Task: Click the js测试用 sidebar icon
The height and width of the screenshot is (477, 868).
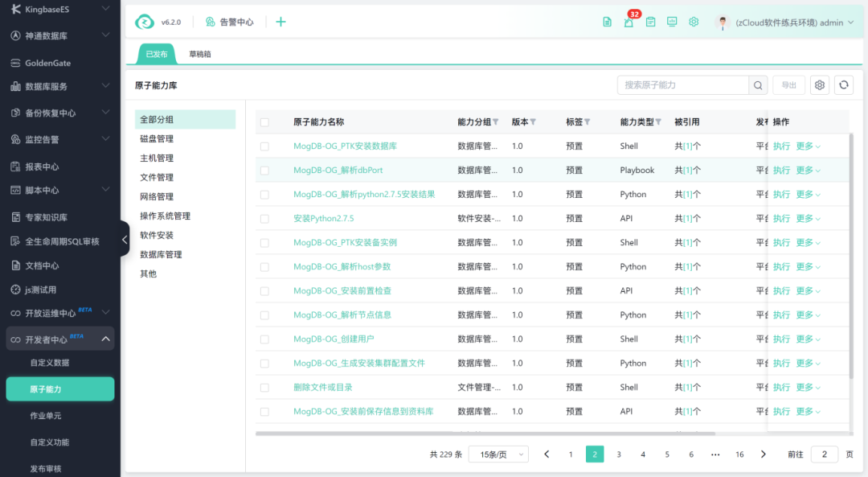Action: pyautogui.click(x=15, y=290)
